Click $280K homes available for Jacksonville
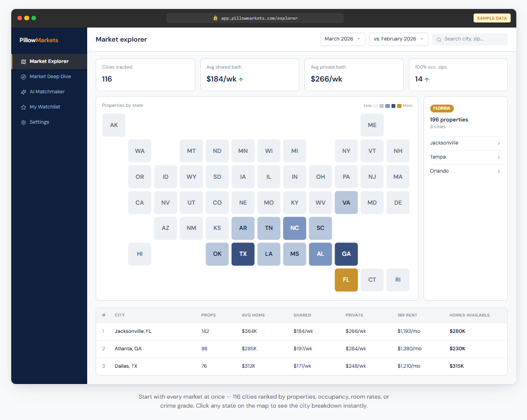 [x=457, y=331]
